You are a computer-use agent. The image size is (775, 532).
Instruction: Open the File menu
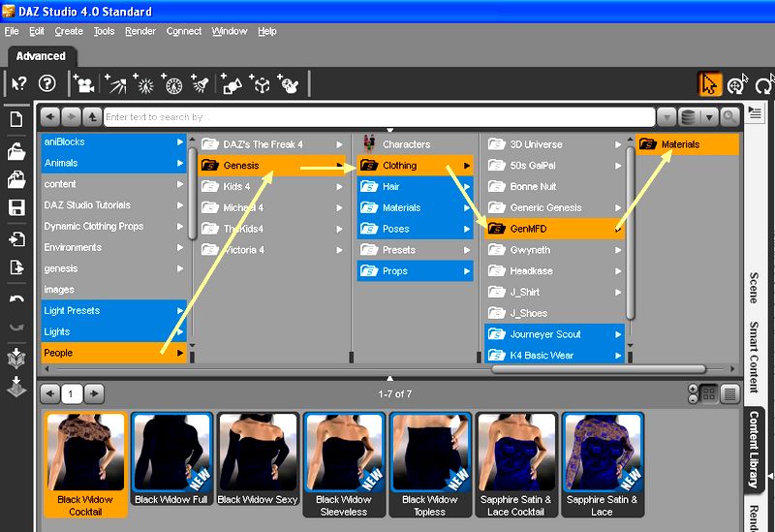click(12, 31)
